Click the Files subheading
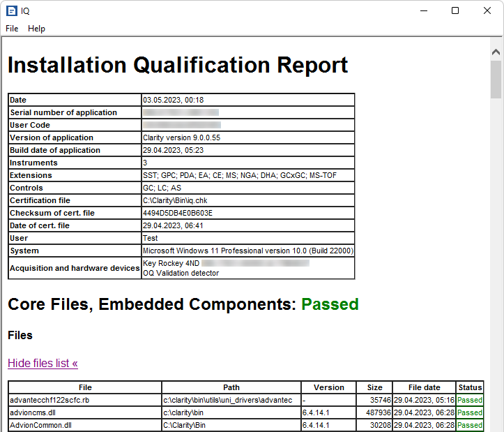The width and height of the screenshot is (504, 432). coord(20,336)
